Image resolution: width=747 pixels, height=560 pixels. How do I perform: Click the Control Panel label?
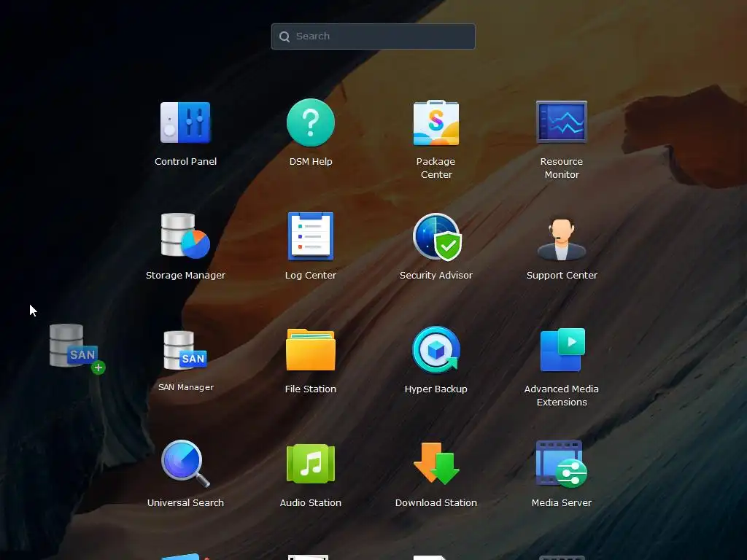tap(185, 161)
